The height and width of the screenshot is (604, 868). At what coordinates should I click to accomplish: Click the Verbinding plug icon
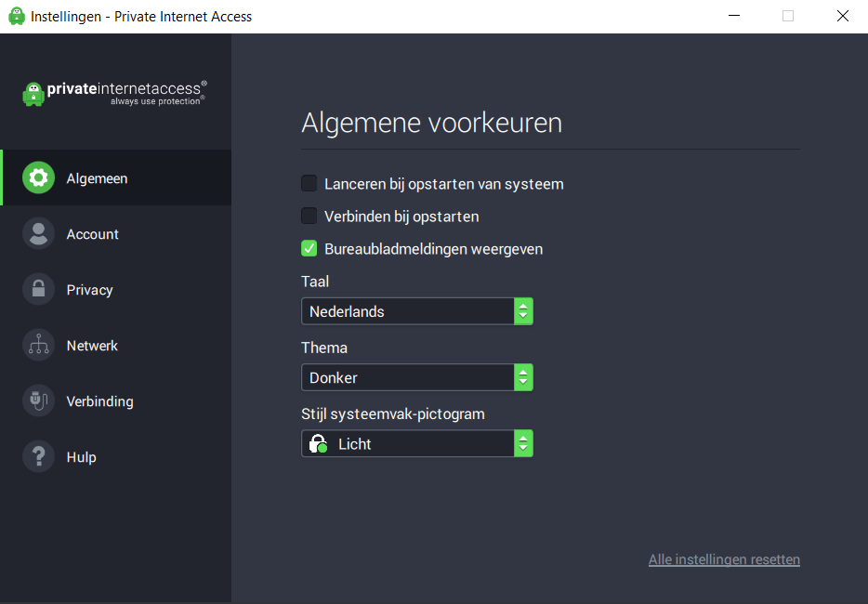pos(38,400)
